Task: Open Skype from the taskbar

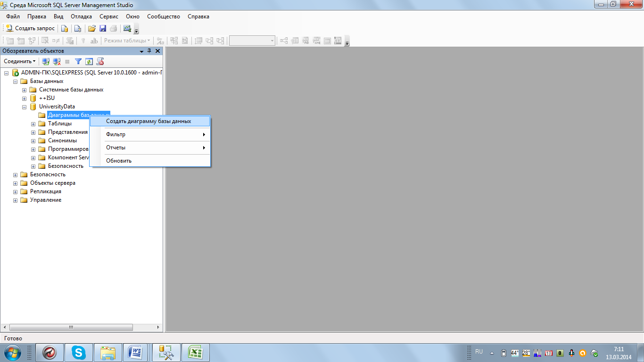Action: tap(79, 353)
